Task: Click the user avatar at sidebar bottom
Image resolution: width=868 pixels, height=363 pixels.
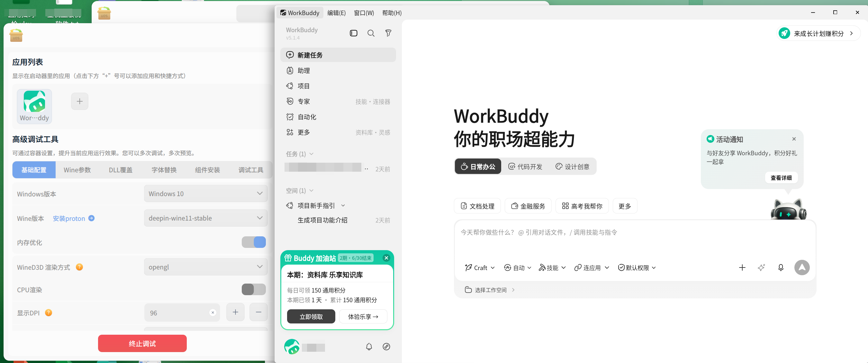Action: pyautogui.click(x=292, y=347)
